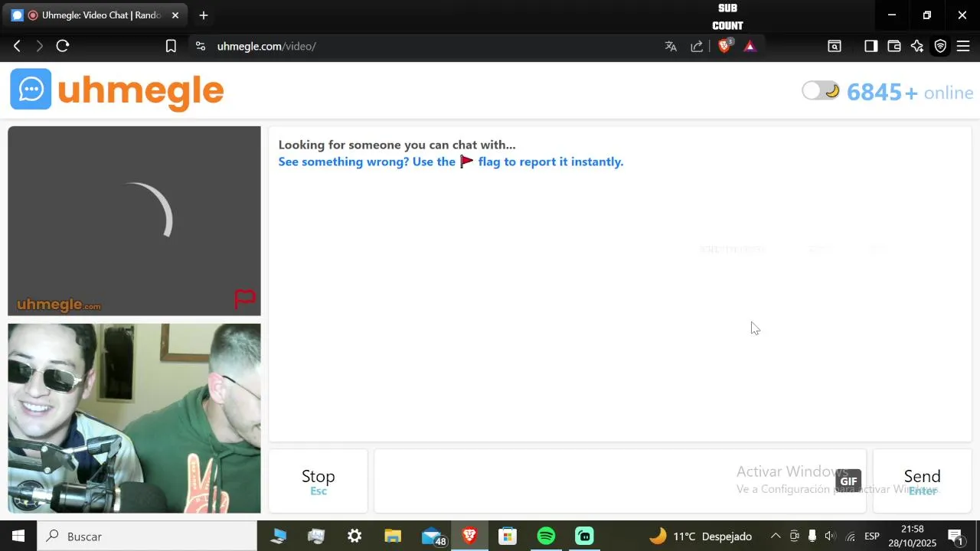The height and width of the screenshot is (551, 980).
Task: Open Brave Rewards triangle icon
Action: click(750, 46)
